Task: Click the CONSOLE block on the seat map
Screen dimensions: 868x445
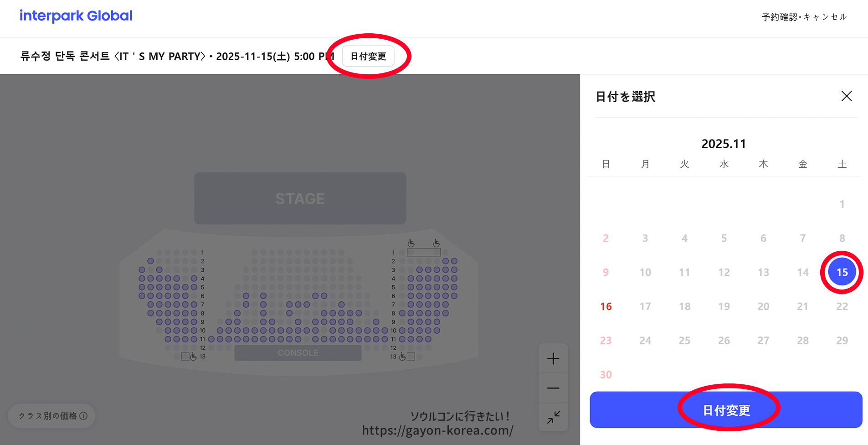Action: [x=298, y=353]
